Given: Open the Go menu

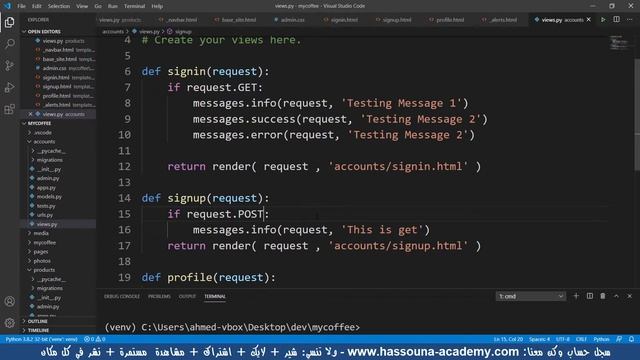Looking at the screenshot, I should tap(98, 6).
